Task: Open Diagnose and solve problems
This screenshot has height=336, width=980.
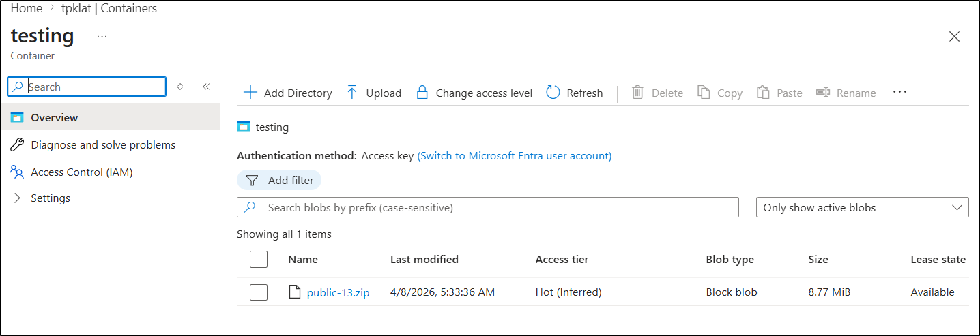Action: tap(102, 144)
